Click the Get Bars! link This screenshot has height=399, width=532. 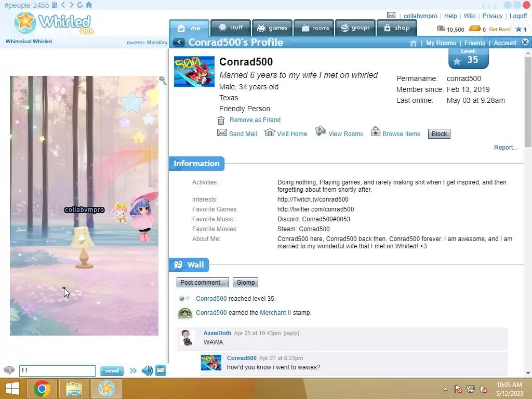click(x=499, y=30)
